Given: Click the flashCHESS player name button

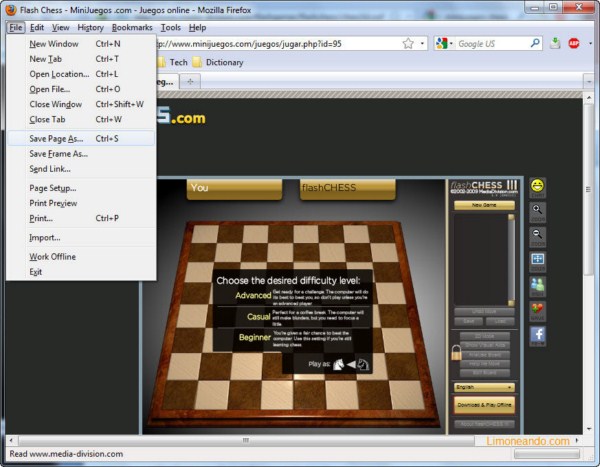Looking at the screenshot, I should 347,189.
